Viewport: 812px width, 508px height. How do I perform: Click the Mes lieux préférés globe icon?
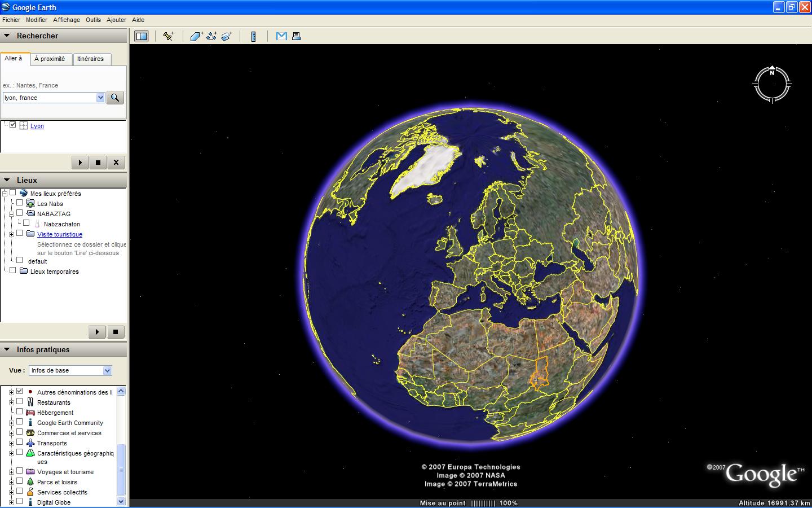[24, 193]
